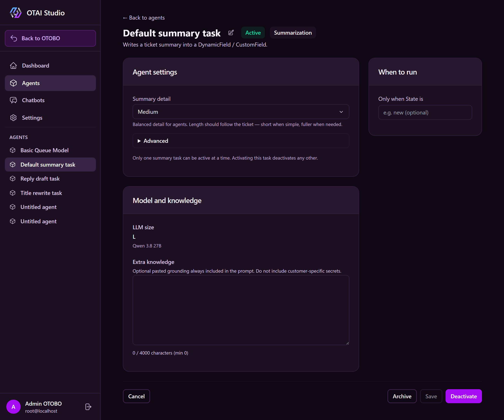The image size is (504, 420).
Task: Select Title rewrite task agent
Action: pos(50,193)
